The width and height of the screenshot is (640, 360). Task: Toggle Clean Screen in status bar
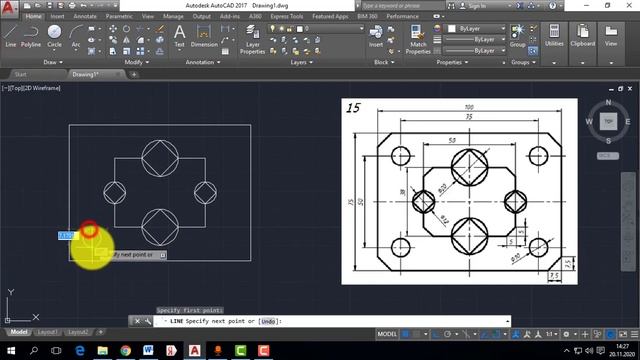[623, 334]
